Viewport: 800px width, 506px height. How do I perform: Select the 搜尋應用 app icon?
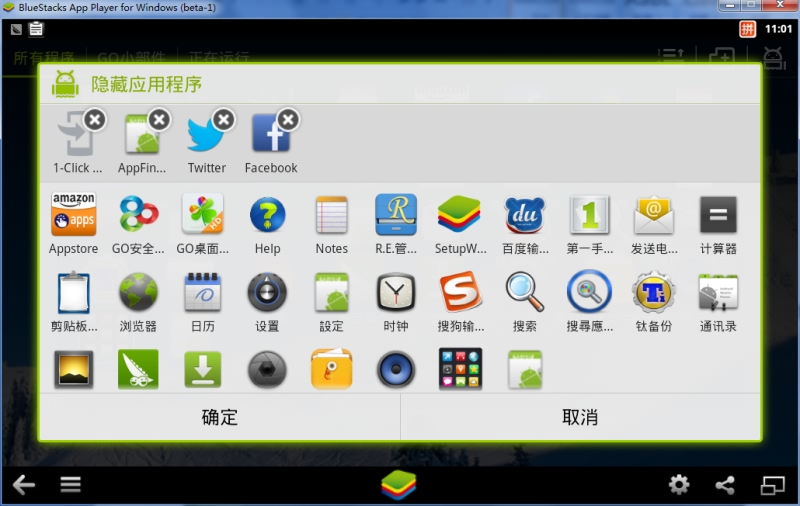click(x=589, y=292)
